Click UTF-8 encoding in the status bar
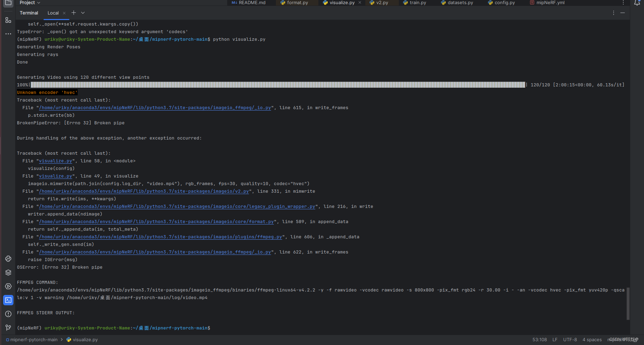644x345 pixels. (570, 339)
